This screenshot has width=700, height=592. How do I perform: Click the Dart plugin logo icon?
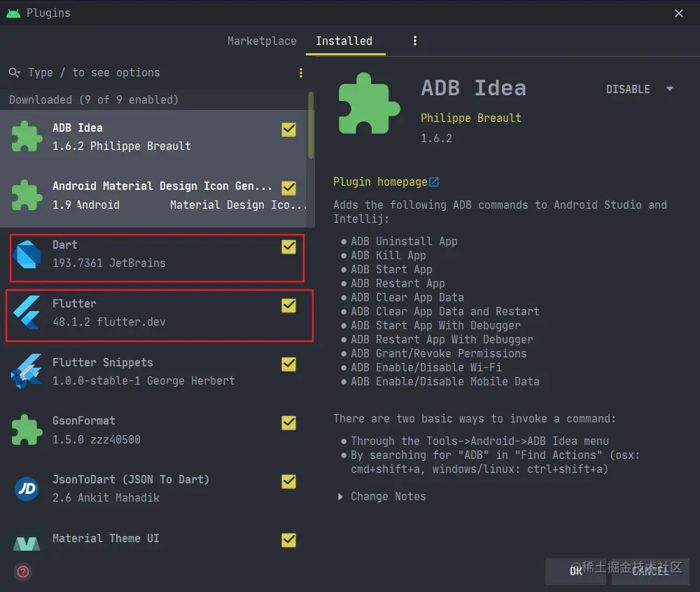tap(27, 254)
